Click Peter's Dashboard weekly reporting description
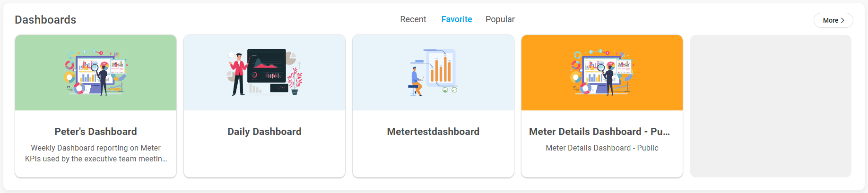Image resolution: width=868 pixels, height=193 pixels. pos(95,153)
